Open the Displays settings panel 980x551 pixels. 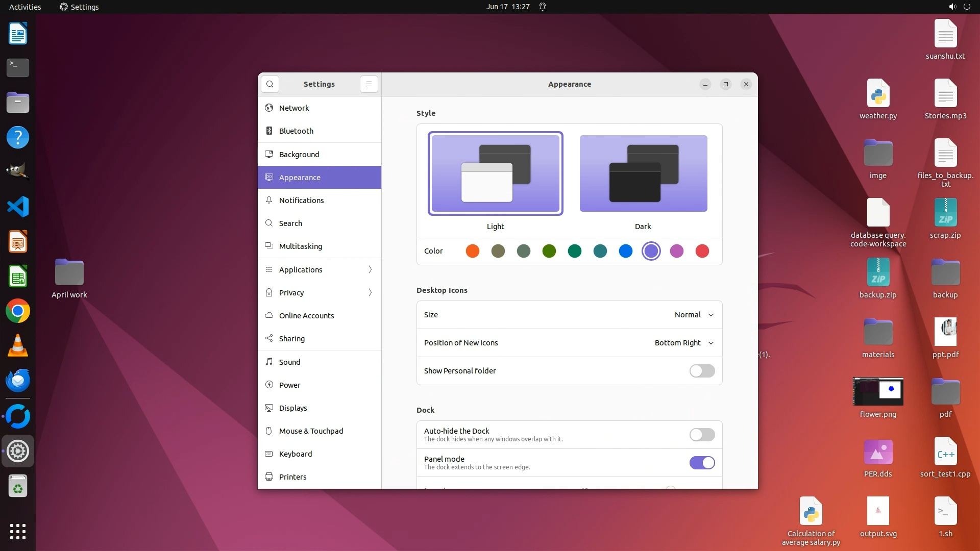tap(293, 408)
